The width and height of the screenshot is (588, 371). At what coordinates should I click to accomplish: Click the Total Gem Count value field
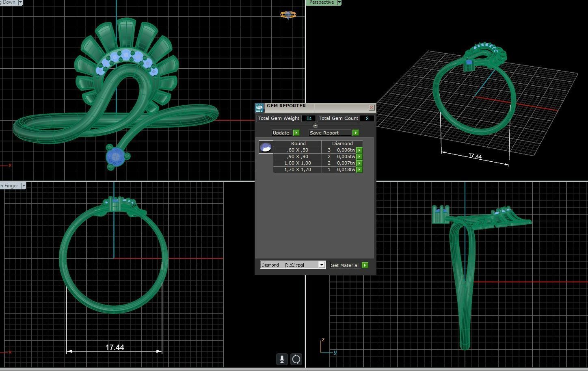367,118
